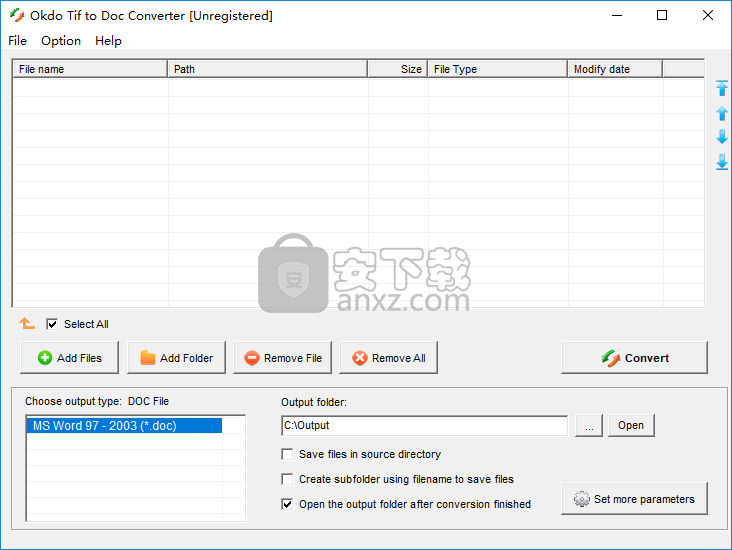Click the Remove File button

tap(282, 358)
